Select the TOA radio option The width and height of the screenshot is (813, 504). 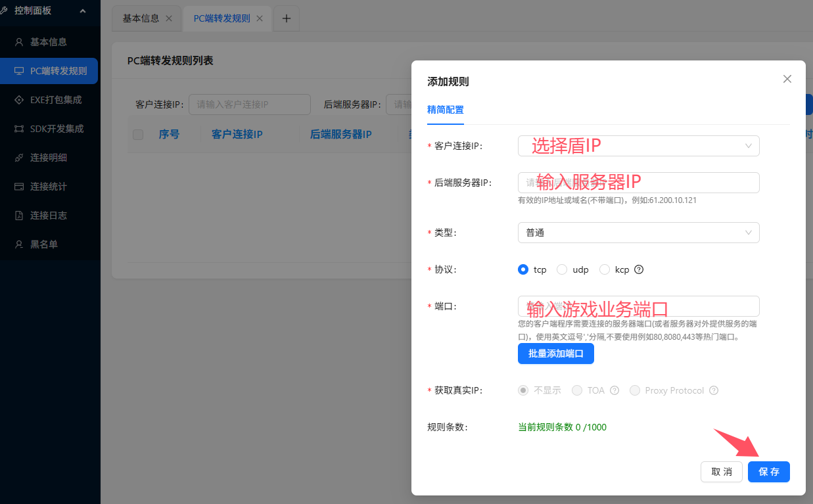577,390
